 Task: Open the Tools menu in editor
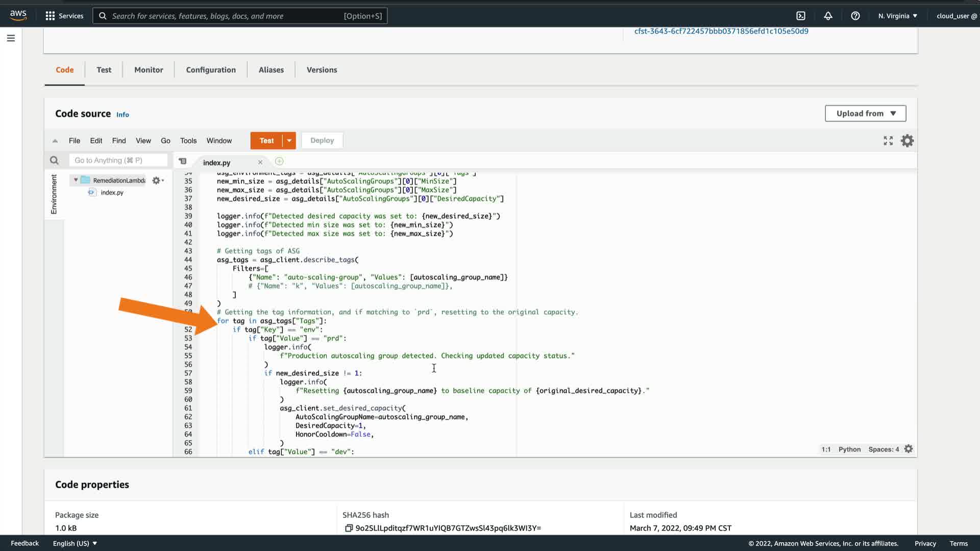[188, 141]
